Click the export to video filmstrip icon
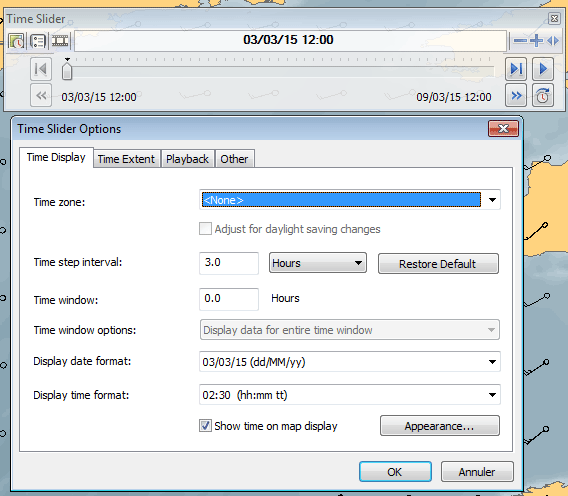The height and width of the screenshot is (496, 568). click(x=60, y=40)
